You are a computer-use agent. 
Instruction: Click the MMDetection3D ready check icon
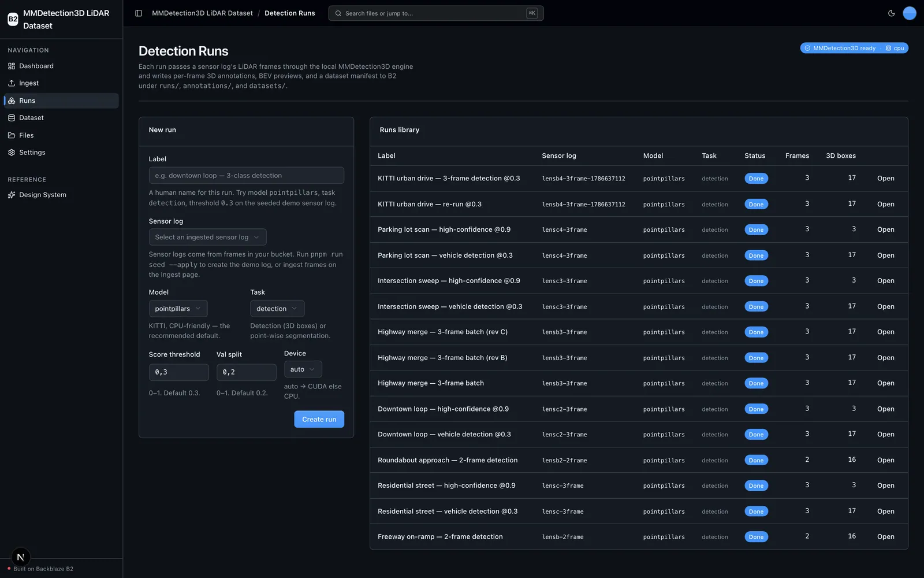coord(807,48)
